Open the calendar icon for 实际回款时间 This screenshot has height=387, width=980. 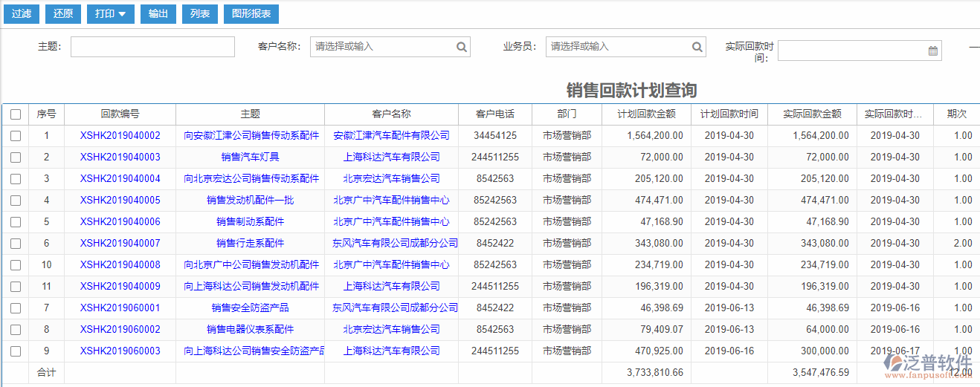coord(932,51)
